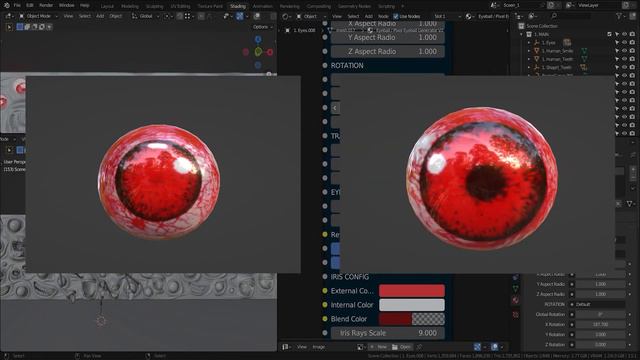Disable 1.Mats render camera icon
Screen dimensions: 640x360
(x=632, y=34)
